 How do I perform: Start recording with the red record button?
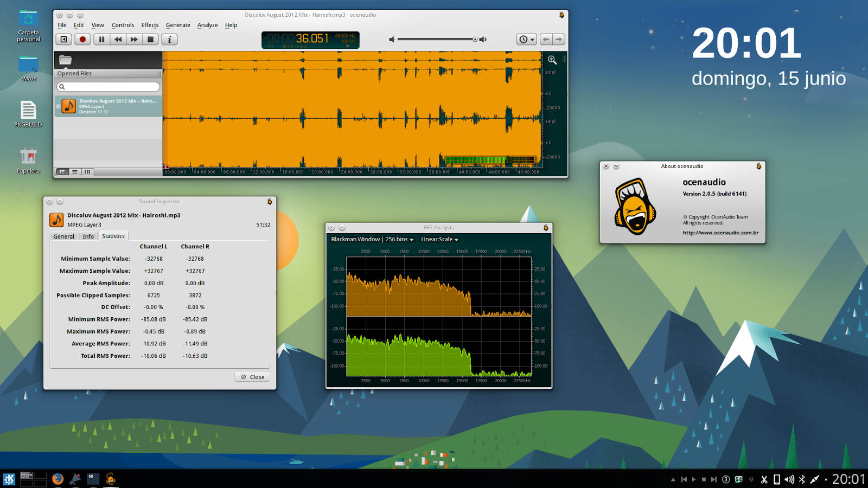82,39
